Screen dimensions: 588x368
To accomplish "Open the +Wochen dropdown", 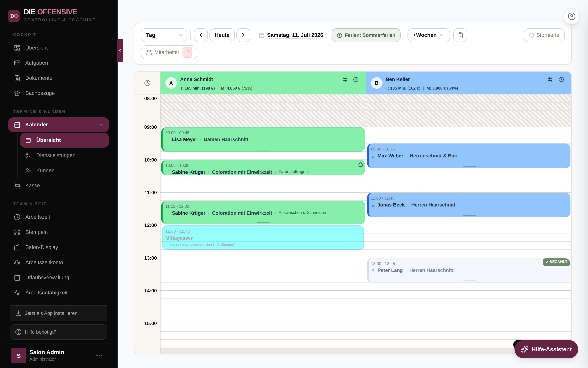I will pyautogui.click(x=428, y=35).
